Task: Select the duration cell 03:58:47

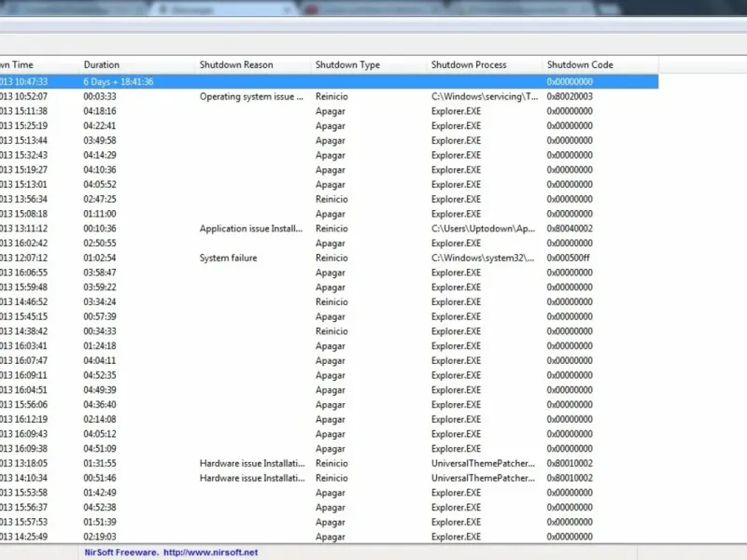Action: (100, 273)
